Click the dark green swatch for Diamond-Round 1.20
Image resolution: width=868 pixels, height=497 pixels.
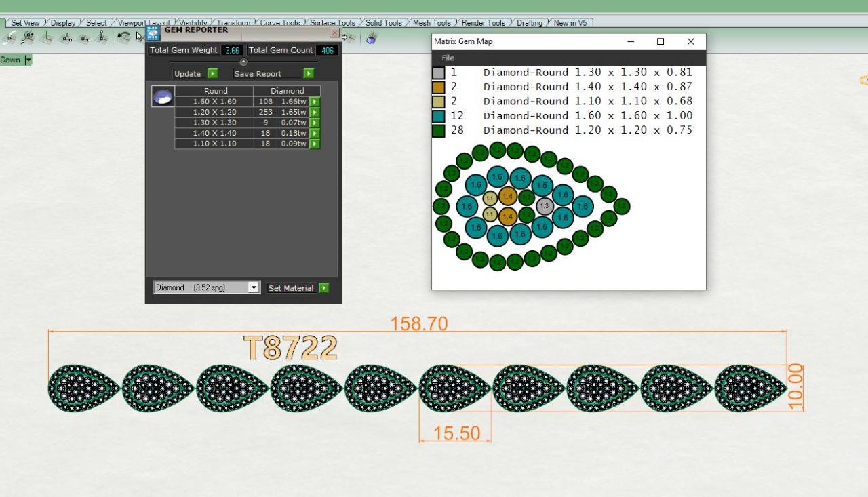tap(439, 130)
